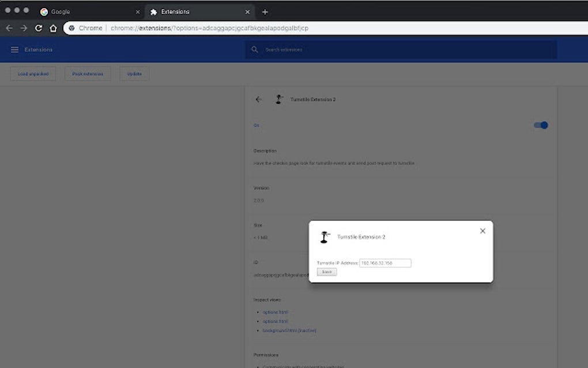Click the browser back arrow
This screenshot has height=368, width=588.
(x=9, y=27)
